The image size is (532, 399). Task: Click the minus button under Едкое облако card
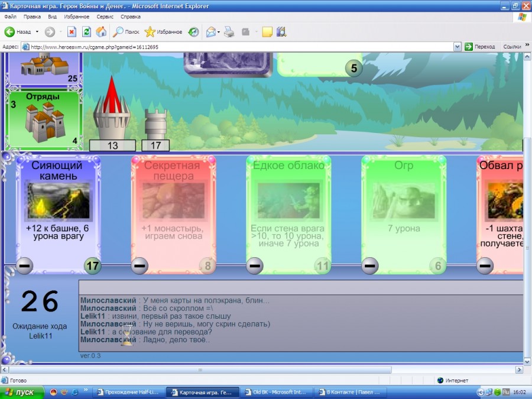pos(255,266)
